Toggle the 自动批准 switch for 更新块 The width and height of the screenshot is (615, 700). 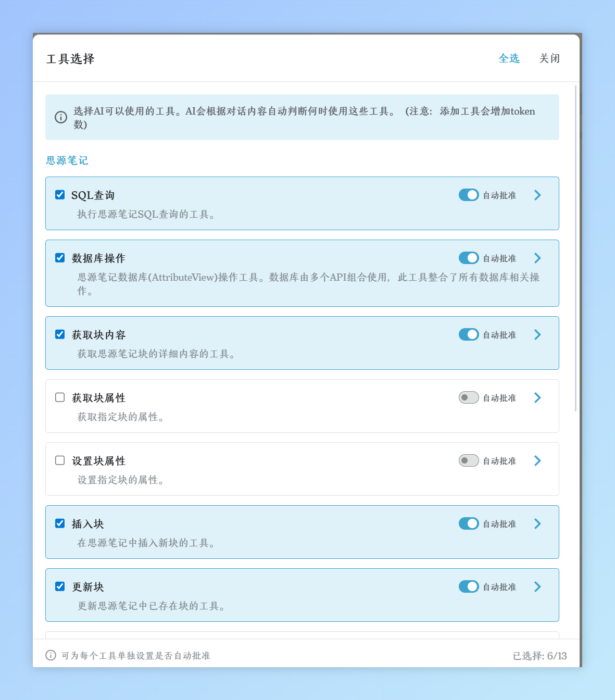[x=469, y=586]
